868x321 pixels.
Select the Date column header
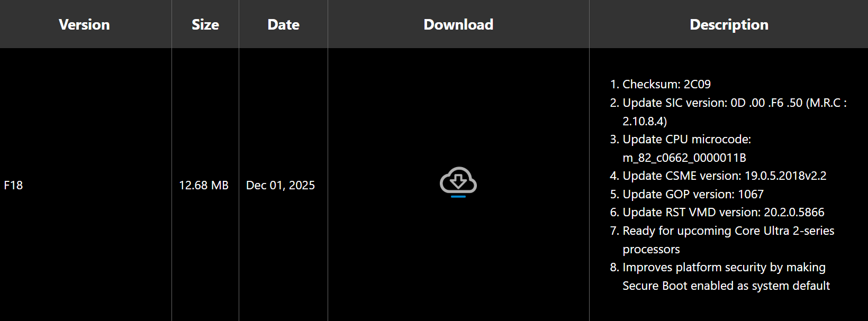(x=284, y=24)
